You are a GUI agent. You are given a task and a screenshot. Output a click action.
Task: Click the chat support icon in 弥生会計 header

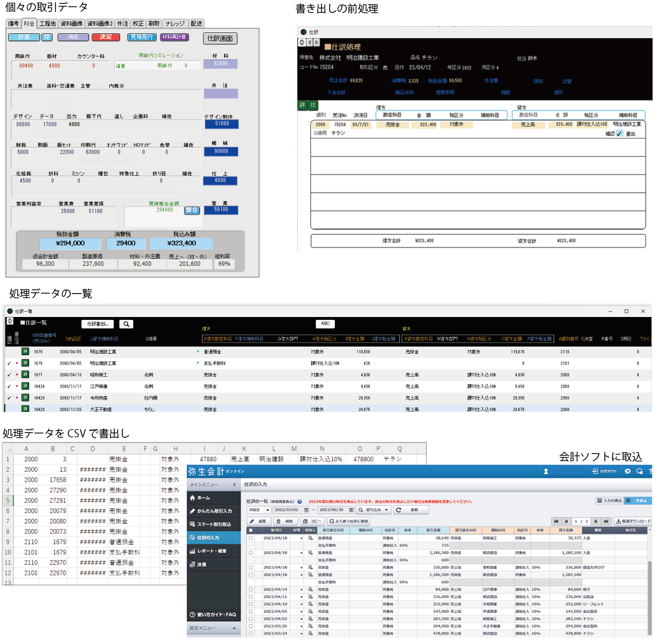point(639,471)
